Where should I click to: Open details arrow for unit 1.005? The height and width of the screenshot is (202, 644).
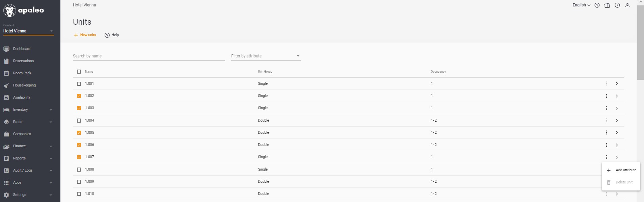coord(617,133)
